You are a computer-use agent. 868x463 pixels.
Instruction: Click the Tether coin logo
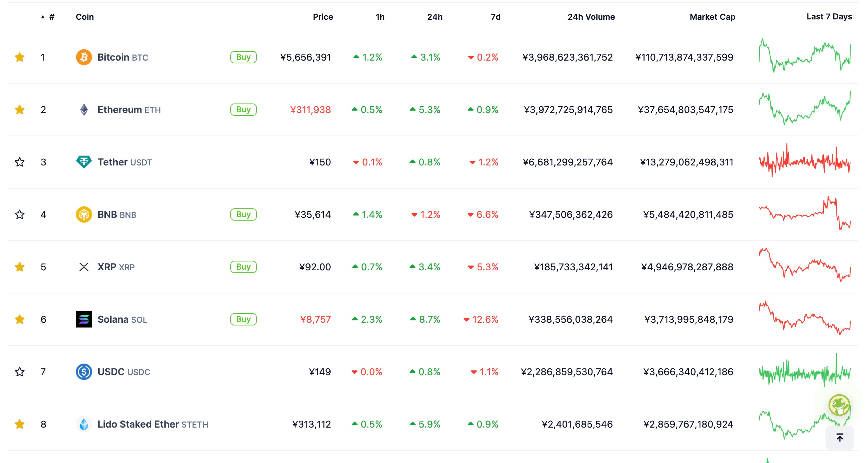click(84, 162)
